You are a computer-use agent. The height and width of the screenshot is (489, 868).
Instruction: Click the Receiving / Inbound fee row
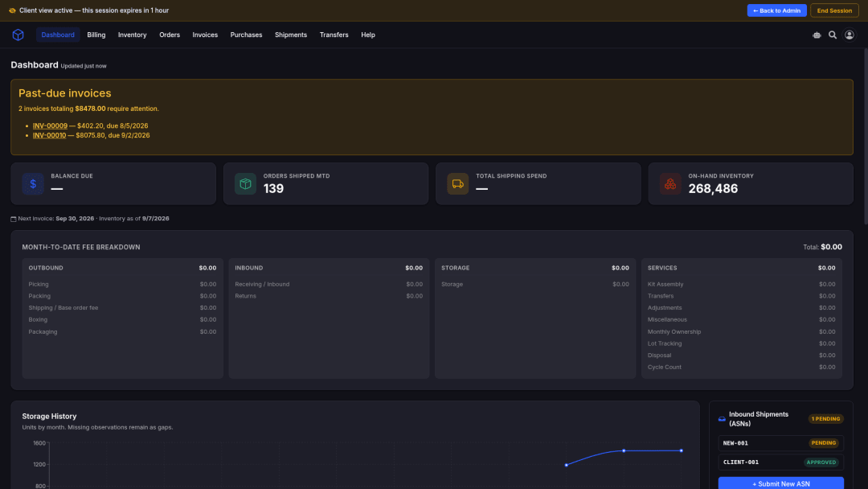click(329, 284)
